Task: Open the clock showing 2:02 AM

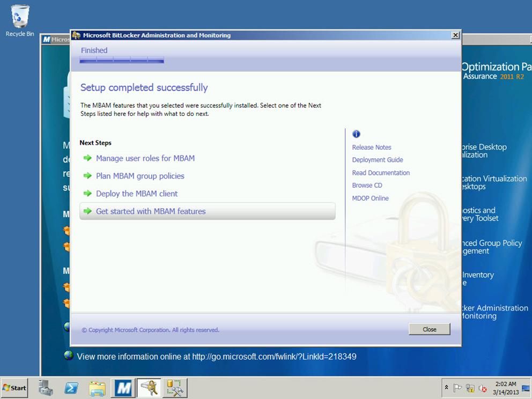Action: coord(506,388)
